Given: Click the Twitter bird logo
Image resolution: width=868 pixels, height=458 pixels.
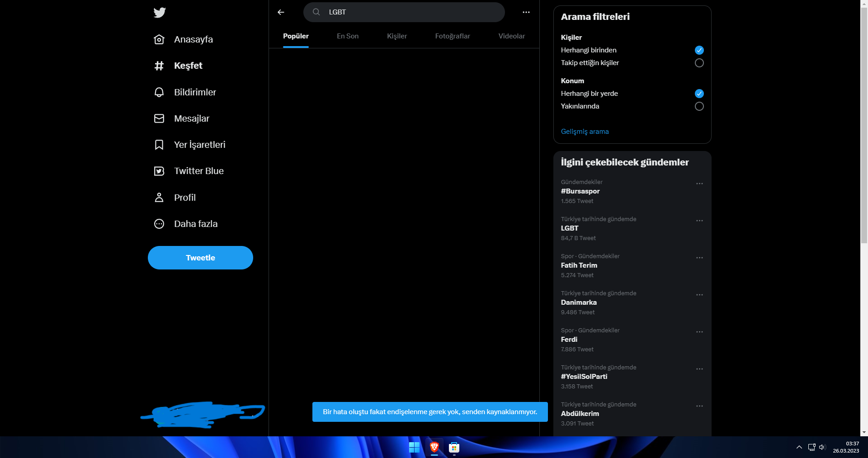Looking at the screenshot, I should [x=160, y=12].
